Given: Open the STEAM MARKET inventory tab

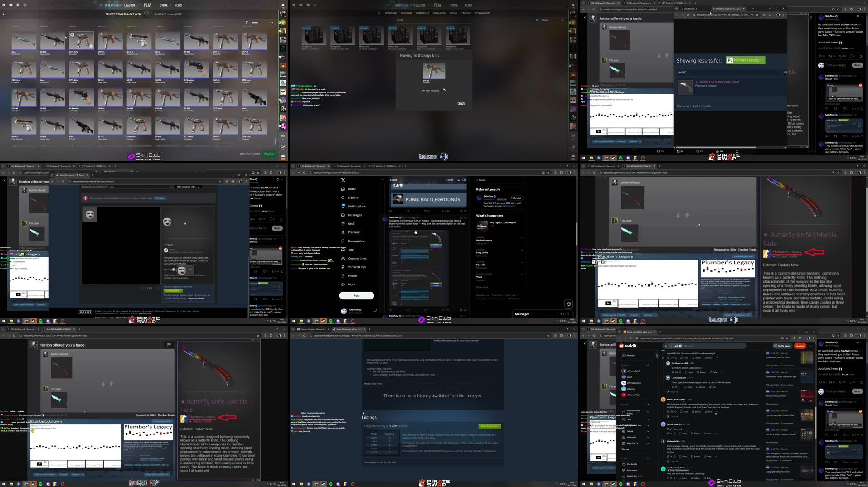Looking at the screenshot, I should click(482, 13).
